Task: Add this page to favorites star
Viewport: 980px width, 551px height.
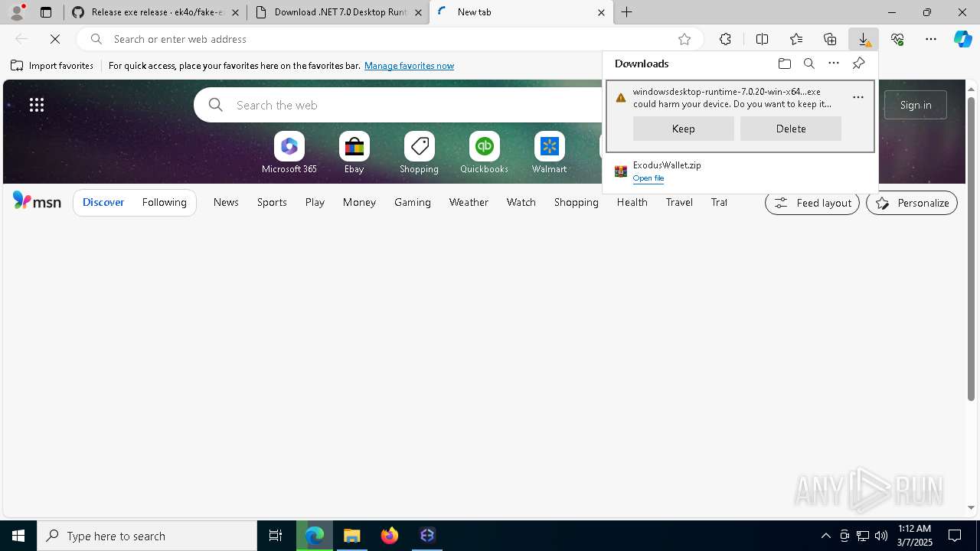Action: coord(684,39)
